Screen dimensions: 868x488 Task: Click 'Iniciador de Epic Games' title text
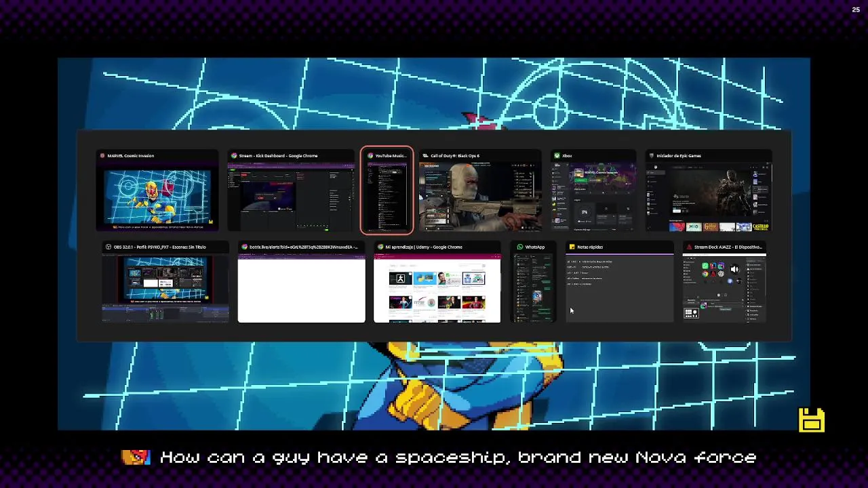pos(679,156)
